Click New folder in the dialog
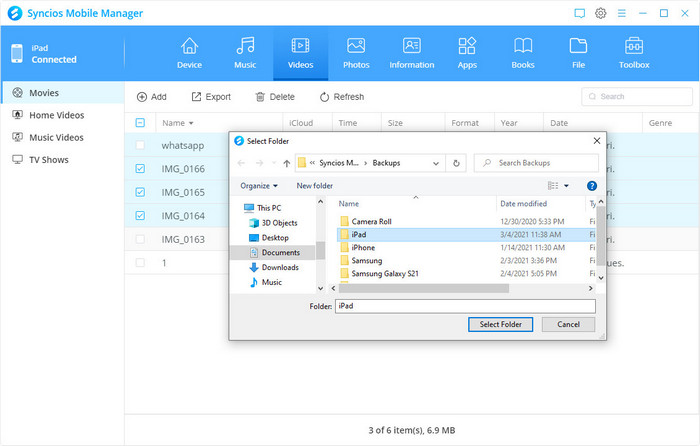Image resolution: width=700 pixels, height=446 pixels. [x=315, y=186]
